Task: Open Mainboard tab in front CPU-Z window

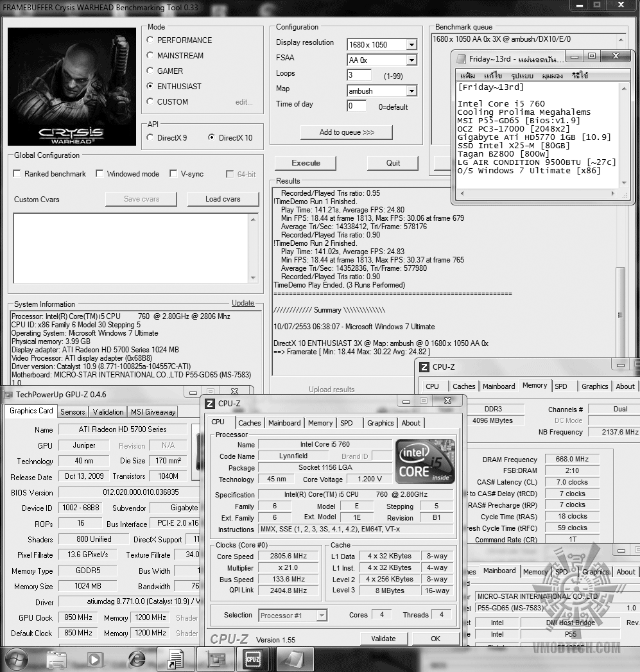Action: point(284,423)
